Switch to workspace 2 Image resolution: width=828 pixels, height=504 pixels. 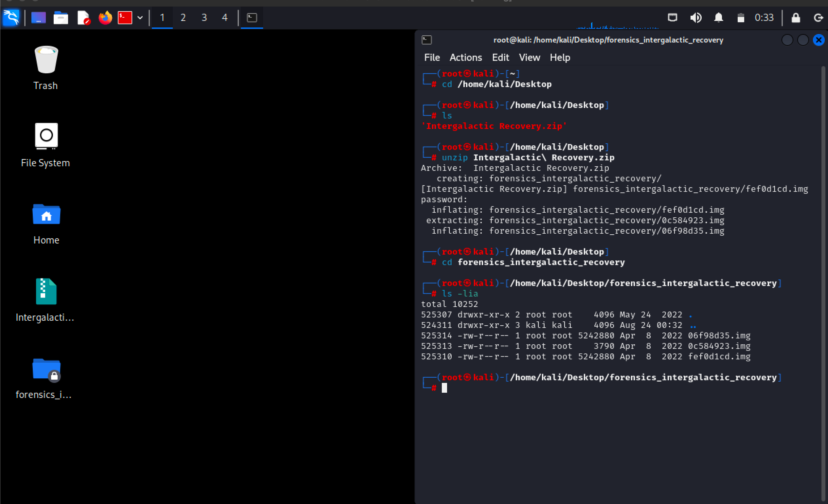[x=183, y=17]
